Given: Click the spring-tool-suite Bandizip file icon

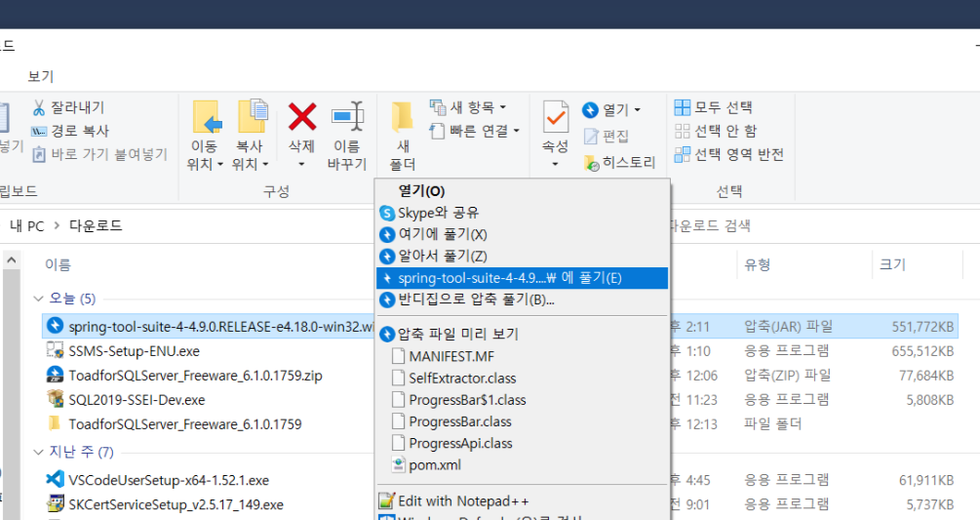Looking at the screenshot, I should [55, 326].
